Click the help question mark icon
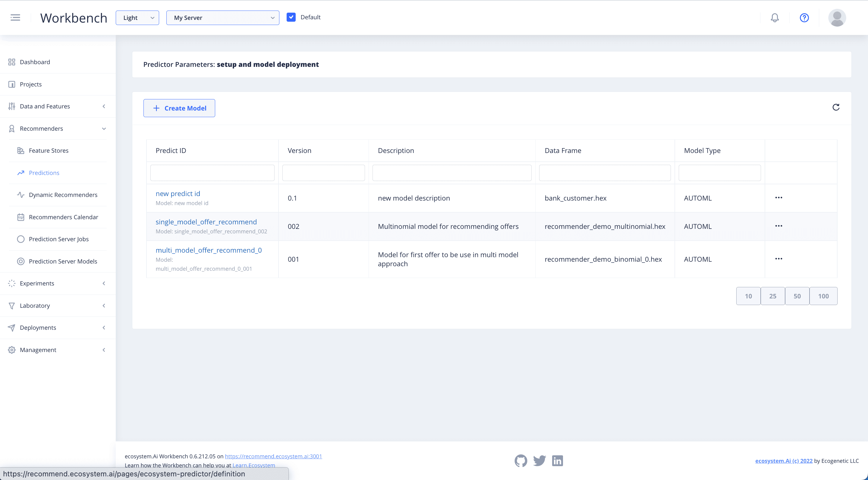 tap(804, 17)
